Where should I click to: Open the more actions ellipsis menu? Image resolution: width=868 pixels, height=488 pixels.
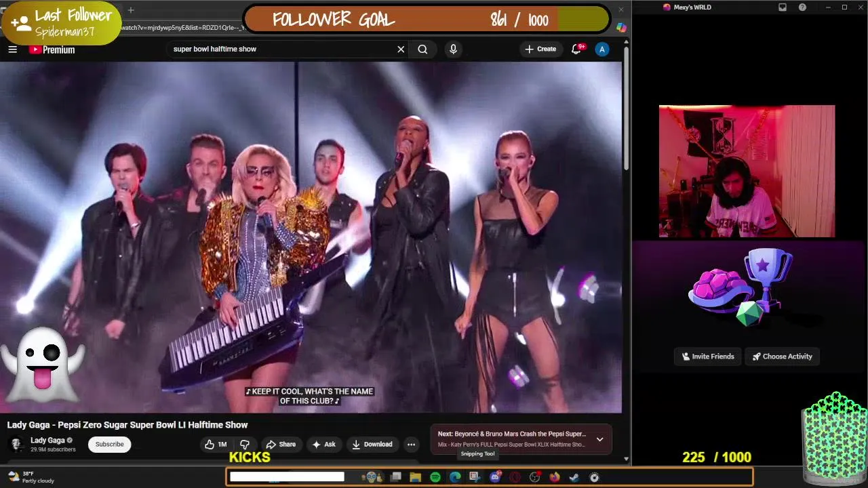(411, 445)
